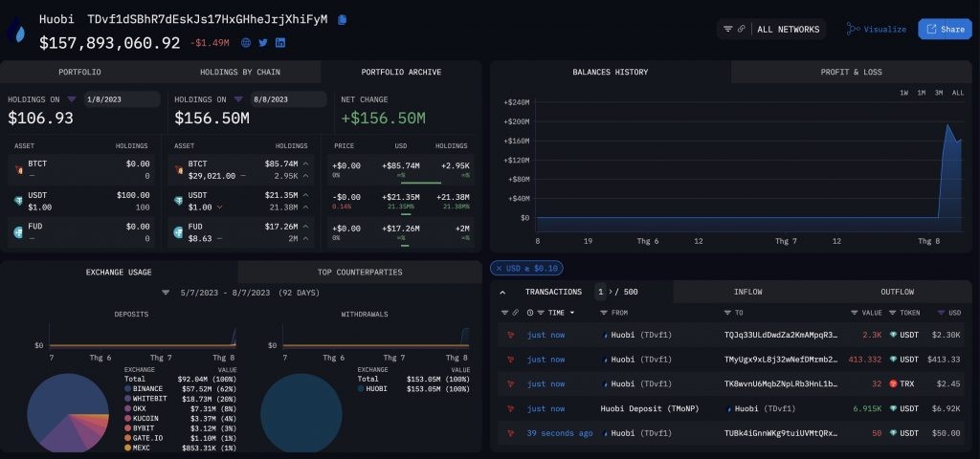Click the filter icon before the 1/8/2023 date
The image size is (980, 459).
tap(72, 99)
